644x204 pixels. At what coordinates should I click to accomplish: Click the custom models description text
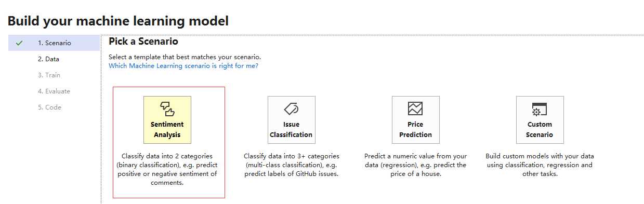click(540, 165)
